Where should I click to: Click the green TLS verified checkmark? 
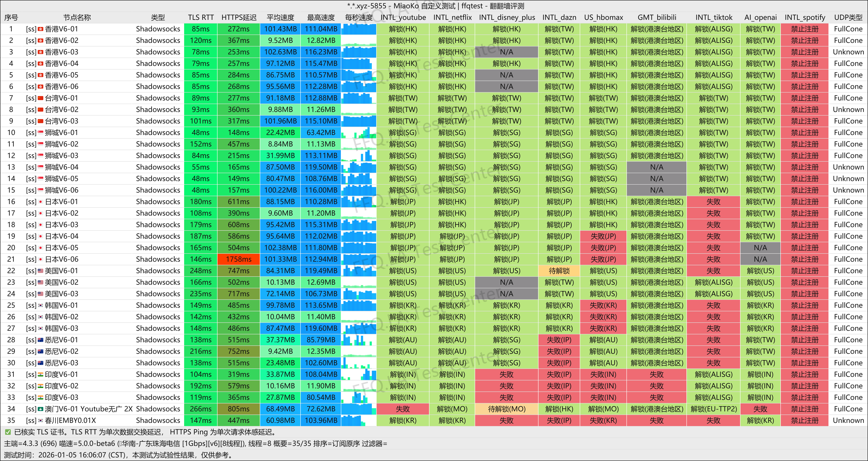coord(8,432)
